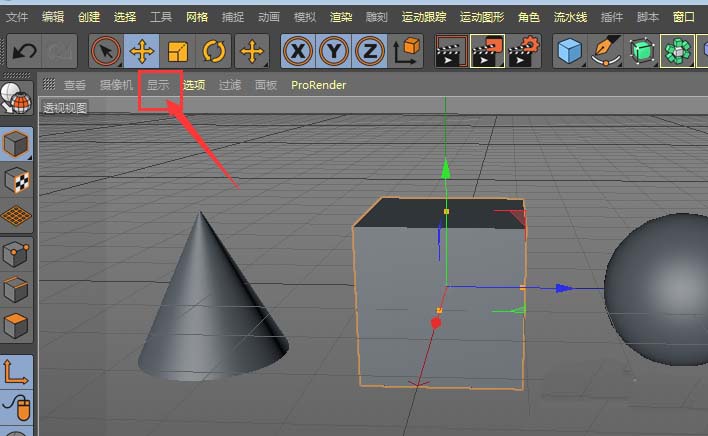The width and height of the screenshot is (708, 436).
Task: Toggle the Tweak mouse mode icon
Action: click(x=16, y=408)
